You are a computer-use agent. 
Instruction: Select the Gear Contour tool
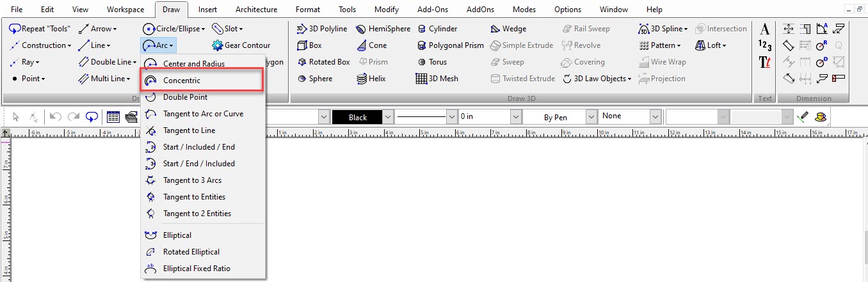241,45
